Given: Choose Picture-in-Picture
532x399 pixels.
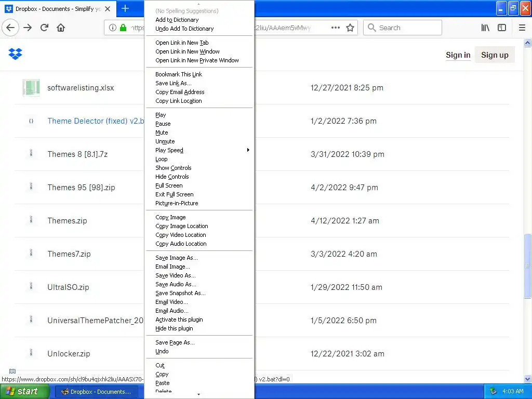Looking at the screenshot, I should click(x=177, y=203).
